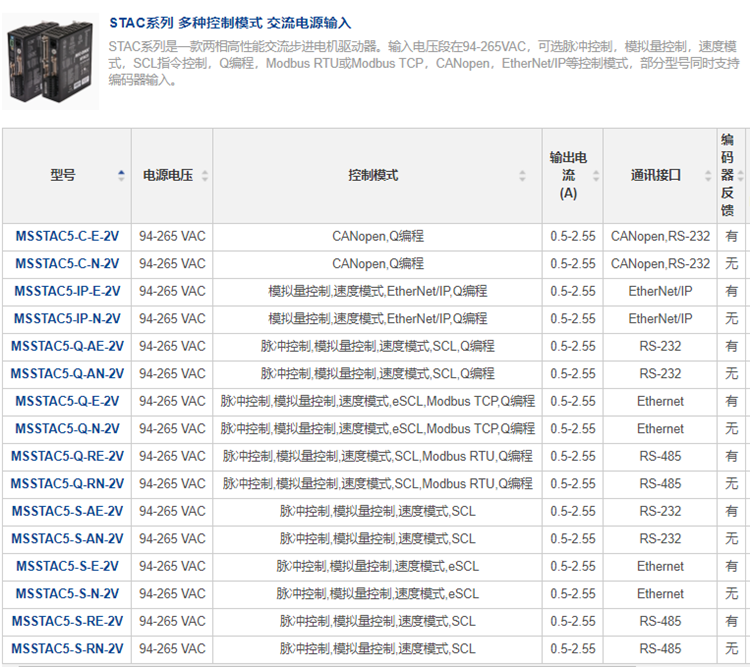Select 94-265 VAC cell in MSSTAC5-Q-E-2V row
Viewport: 750px width, 667px height.
pos(172,401)
